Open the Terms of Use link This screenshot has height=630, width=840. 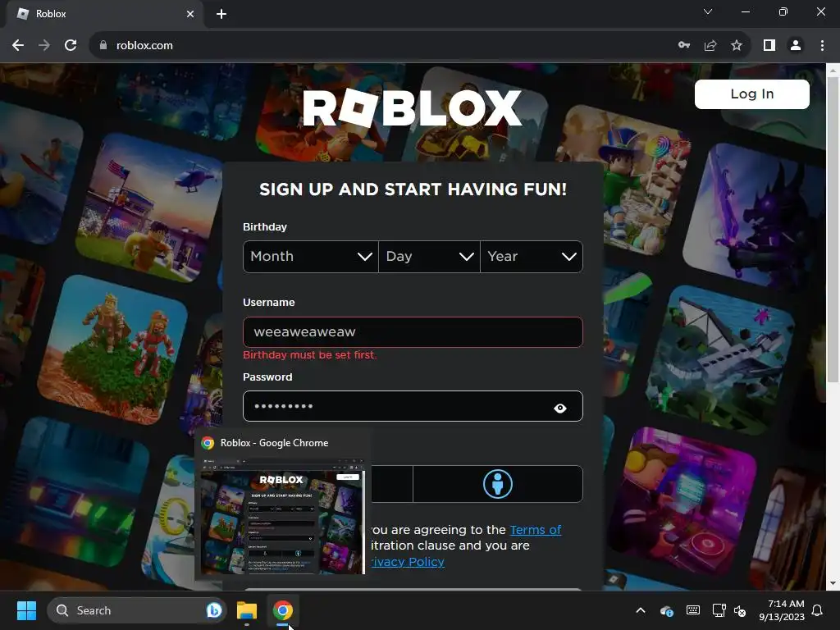535,530
